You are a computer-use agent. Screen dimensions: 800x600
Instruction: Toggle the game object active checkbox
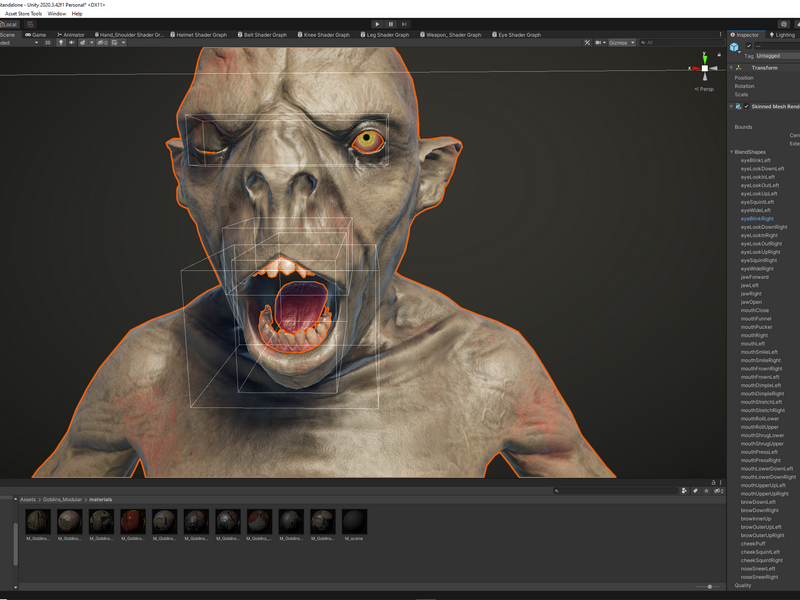pyautogui.click(x=749, y=45)
